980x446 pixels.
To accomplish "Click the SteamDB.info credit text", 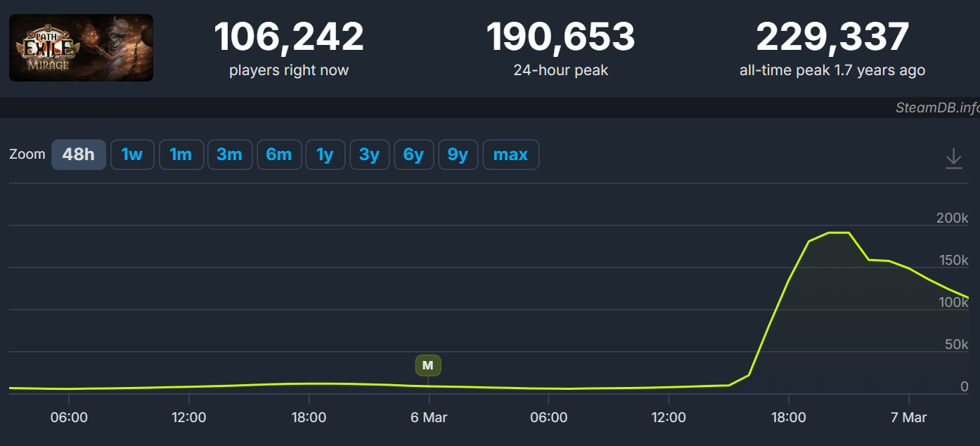I will coord(937,107).
